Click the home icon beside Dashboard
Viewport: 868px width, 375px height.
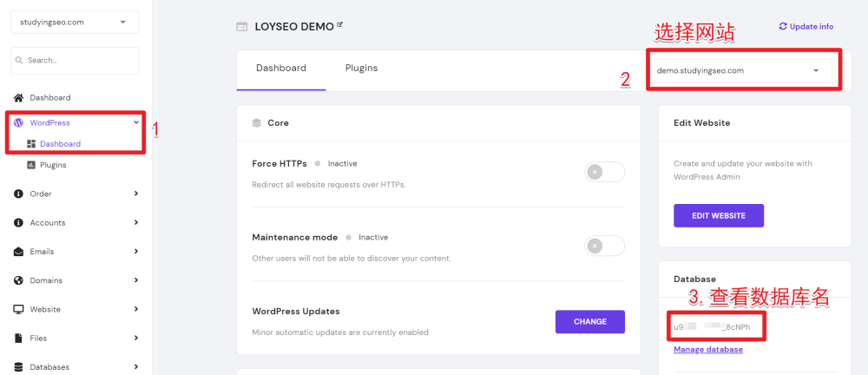tap(19, 97)
